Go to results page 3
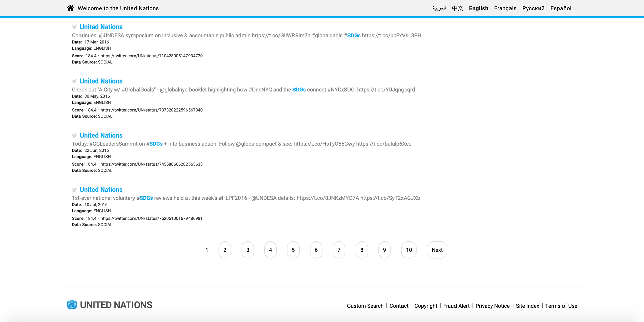644x322 pixels. [248, 250]
